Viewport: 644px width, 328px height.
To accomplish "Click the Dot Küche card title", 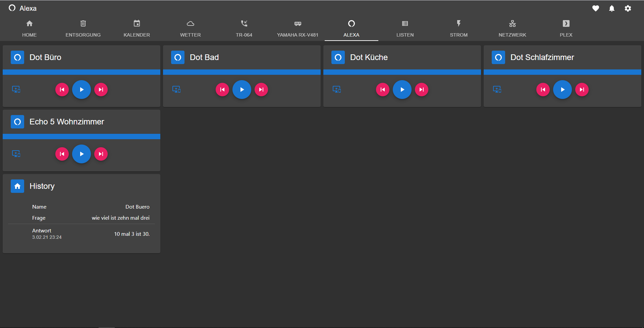I will click(369, 57).
